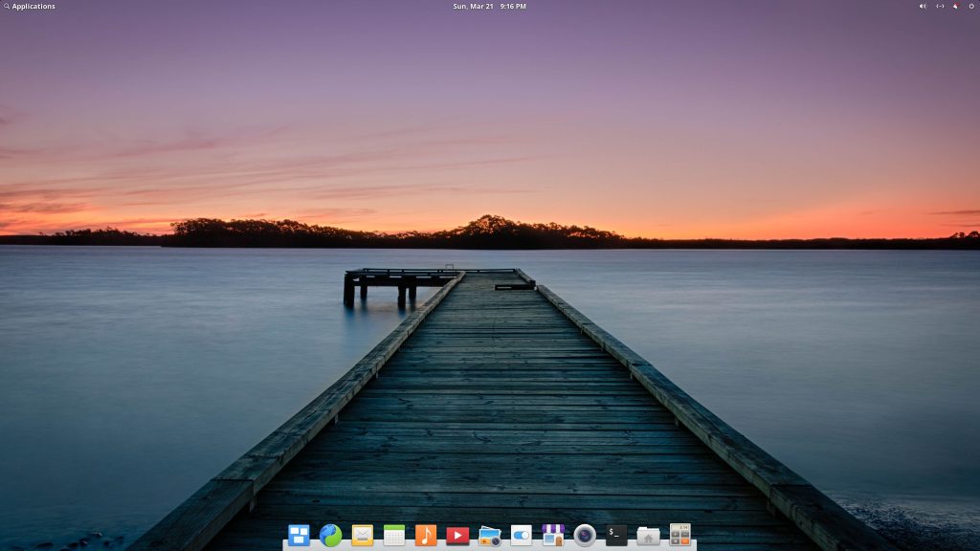
Task: Launch the Mail app
Action: click(x=362, y=536)
